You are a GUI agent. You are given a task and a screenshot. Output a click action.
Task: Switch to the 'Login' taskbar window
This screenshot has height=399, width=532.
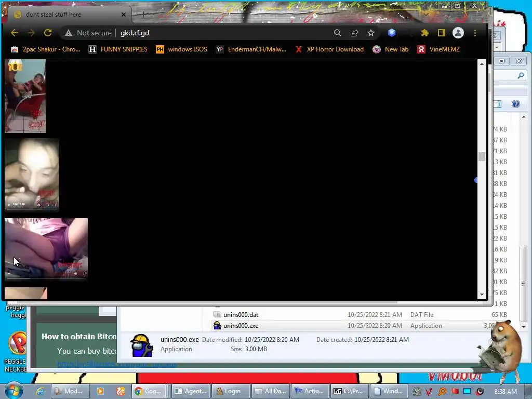[230, 391]
